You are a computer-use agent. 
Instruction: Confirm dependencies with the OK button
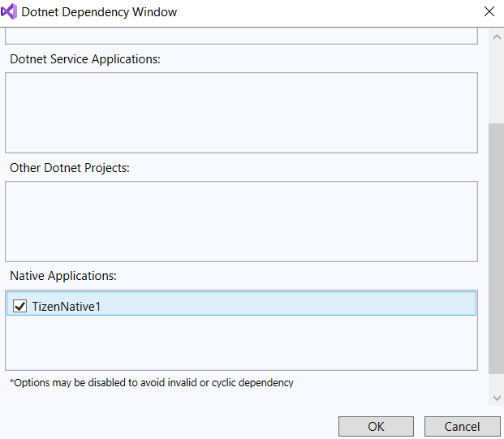coord(376,426)
